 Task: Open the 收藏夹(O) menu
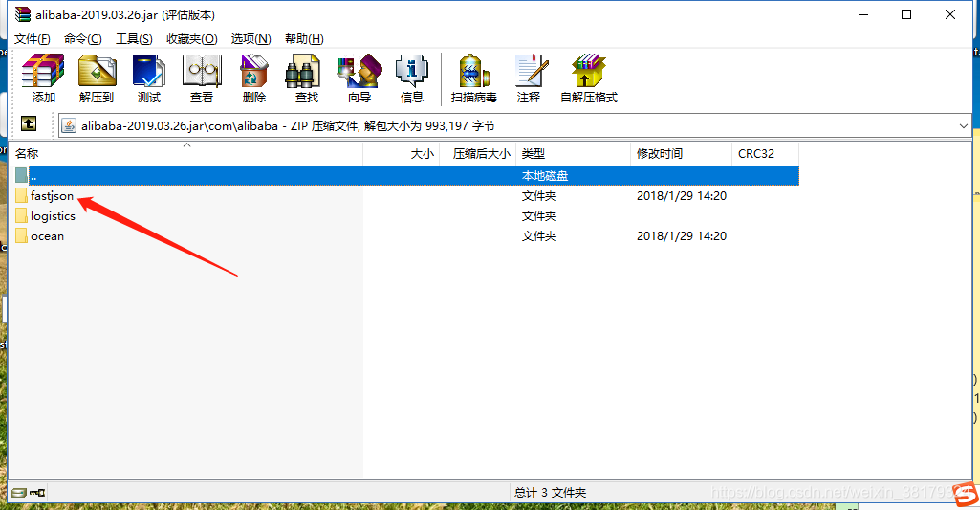pyautogui.click(x=192, y=39)
